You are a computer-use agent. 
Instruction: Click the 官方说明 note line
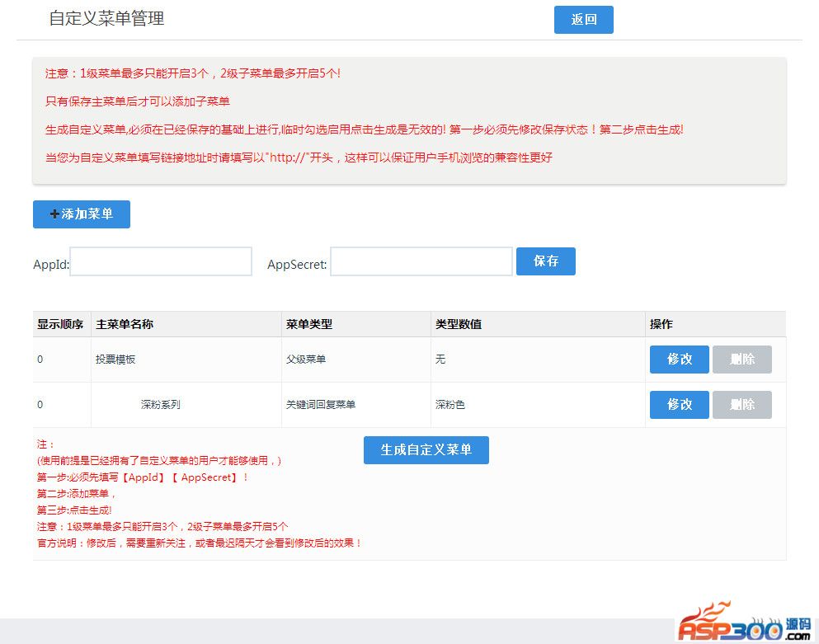pyautogui.click(x=199, y=543)
